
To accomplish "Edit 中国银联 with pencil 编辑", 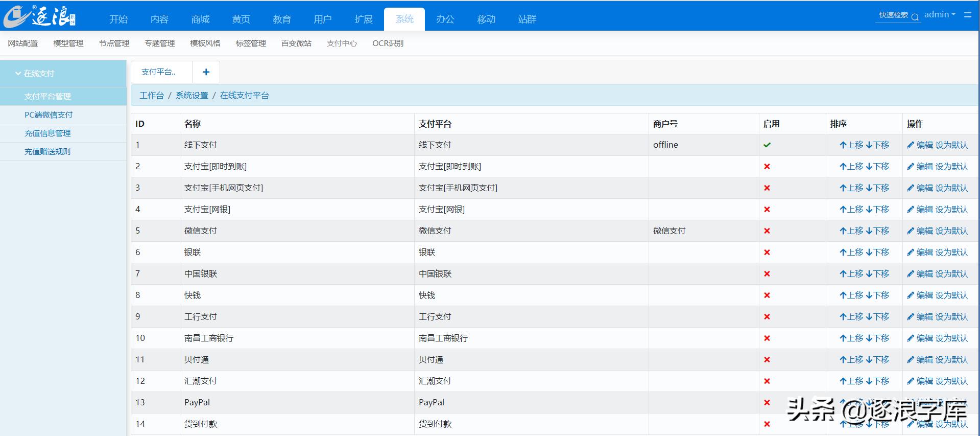I will tap(920, 274).
